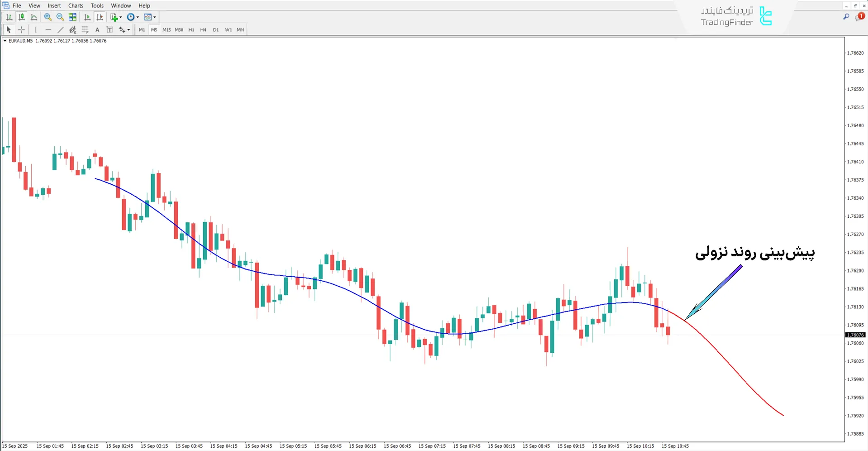Open the Insert menu

[54, 5]
